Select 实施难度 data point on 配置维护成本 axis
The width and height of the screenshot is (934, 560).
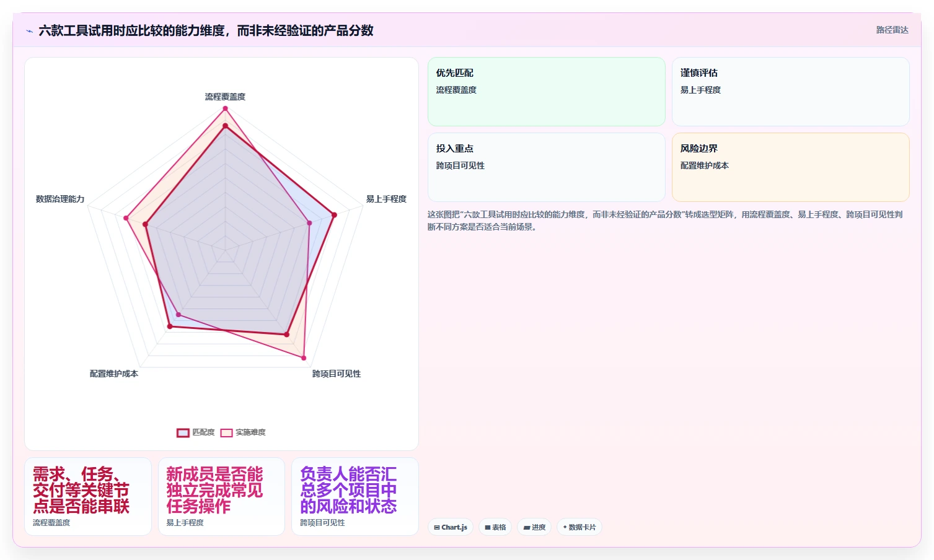coord(178,315)
